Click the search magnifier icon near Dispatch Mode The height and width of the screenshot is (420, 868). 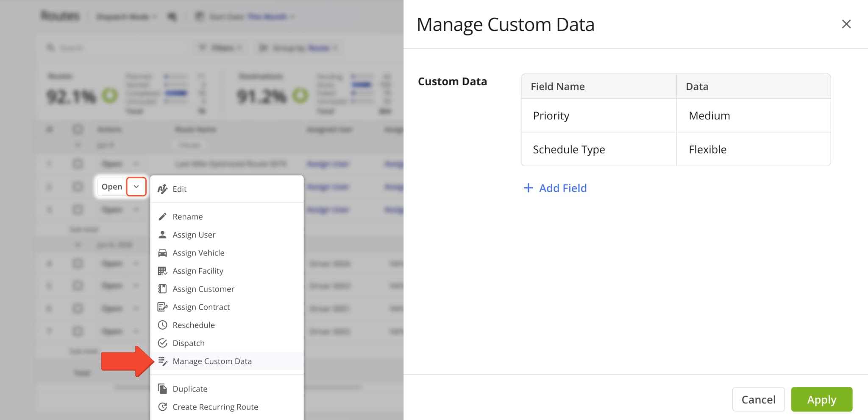[171, 16]
